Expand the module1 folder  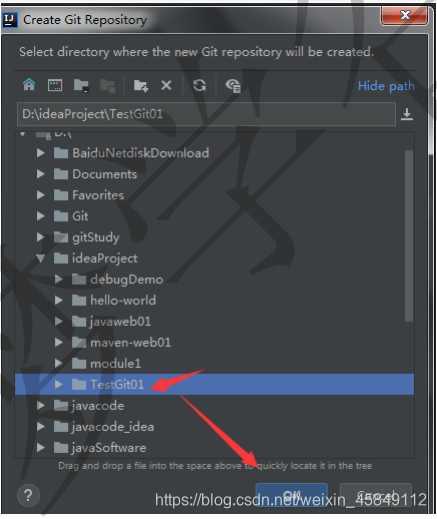point(59,363)
